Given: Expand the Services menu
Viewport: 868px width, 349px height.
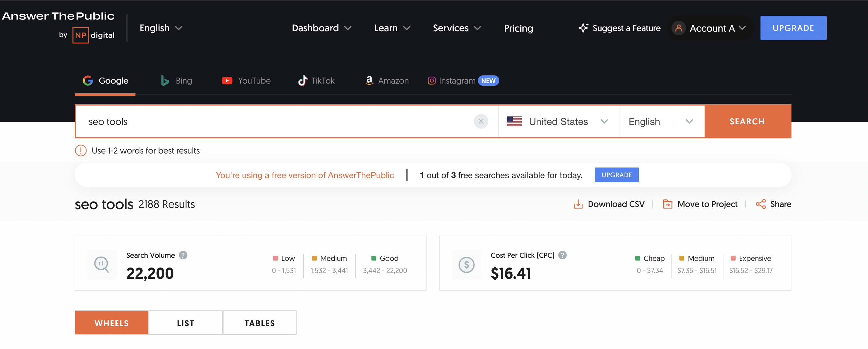Looking at the screenshot, I should click(x=456, y=28).
